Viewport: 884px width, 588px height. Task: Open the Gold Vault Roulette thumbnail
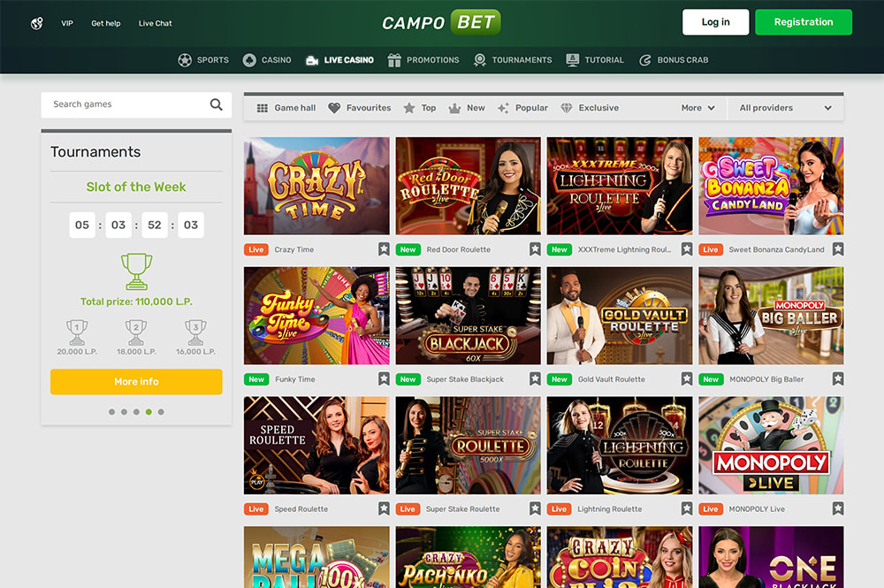pos(620,316)
